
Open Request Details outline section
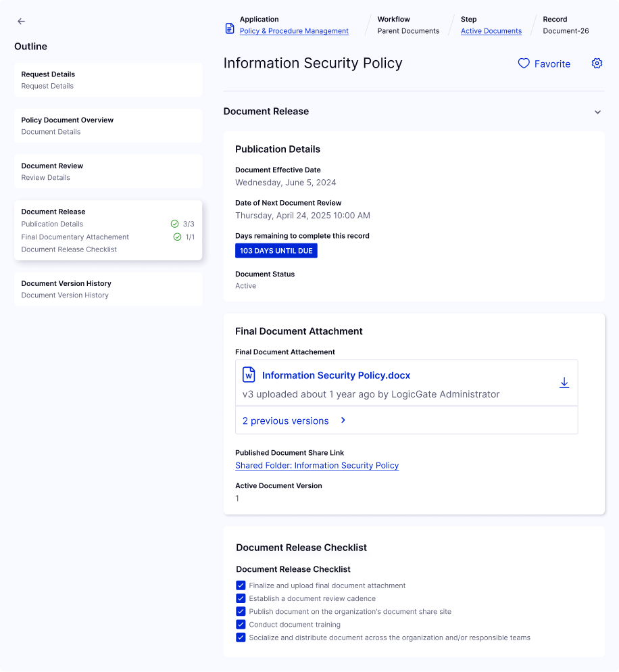coord(108,80)
